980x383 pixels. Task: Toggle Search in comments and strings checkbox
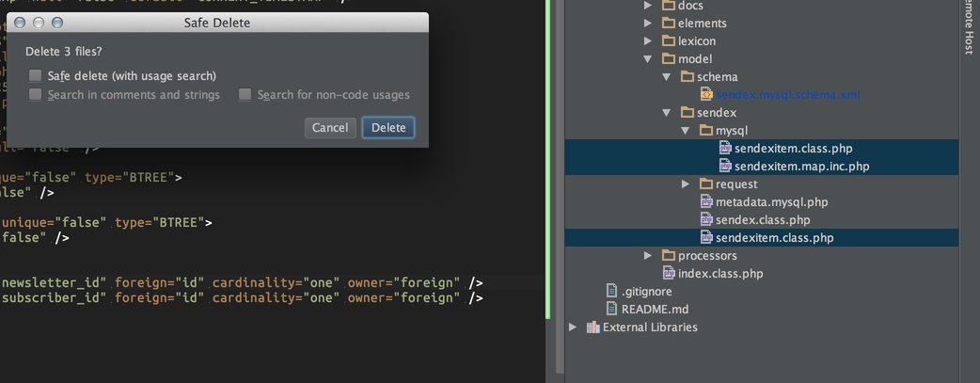(35, 95)
